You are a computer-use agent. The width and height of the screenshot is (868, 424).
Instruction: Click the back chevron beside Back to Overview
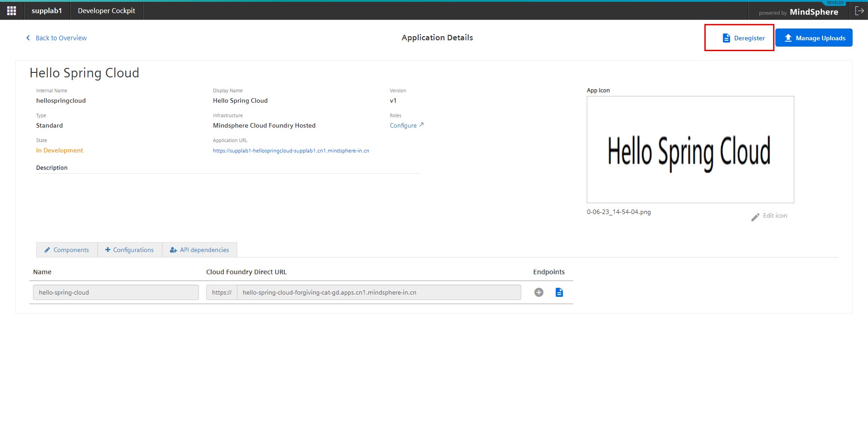coord(28,38)
